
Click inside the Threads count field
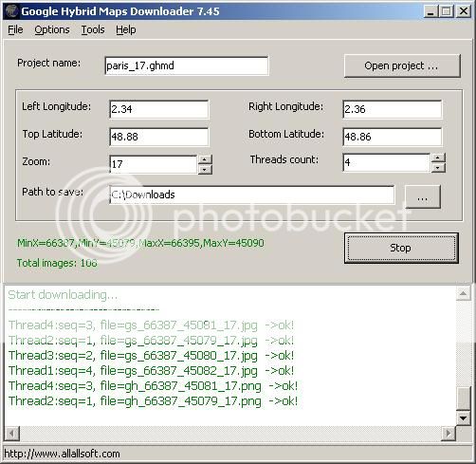click(387, 162)
